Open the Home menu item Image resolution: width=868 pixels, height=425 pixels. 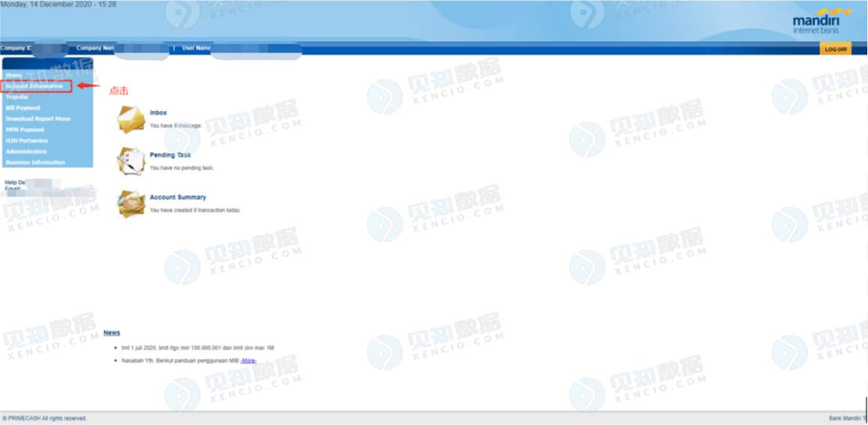click(14, 75)
